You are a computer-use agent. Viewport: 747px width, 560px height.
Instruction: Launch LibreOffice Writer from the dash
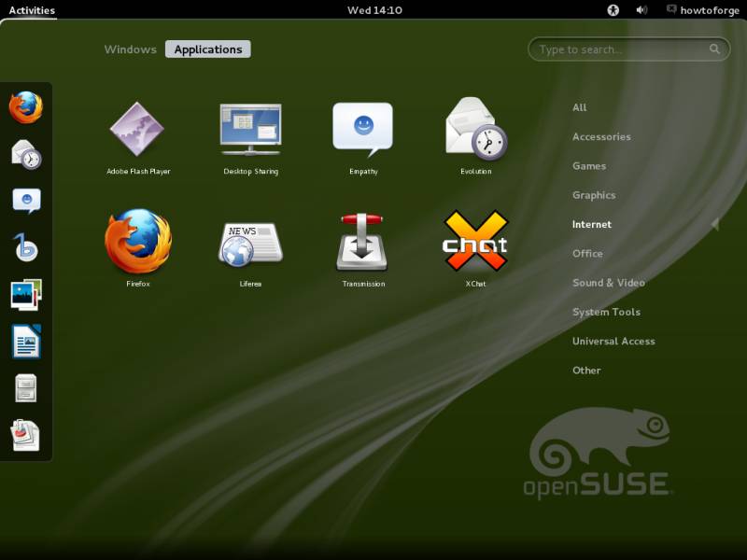point(26,341)
